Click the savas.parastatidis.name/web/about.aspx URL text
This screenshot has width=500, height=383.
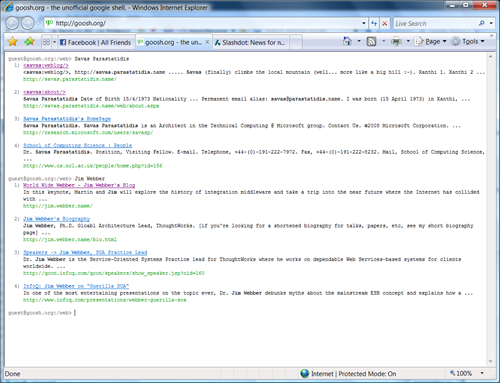tap(91, 106)
